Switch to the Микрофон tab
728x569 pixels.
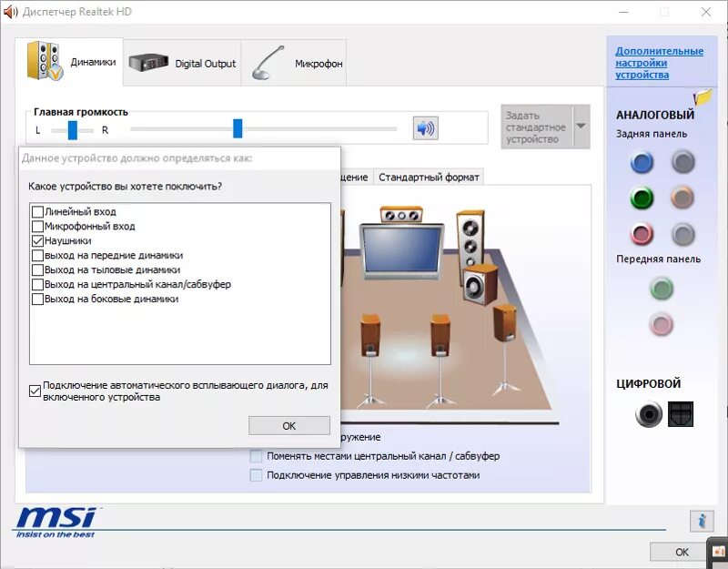[294, 63]
